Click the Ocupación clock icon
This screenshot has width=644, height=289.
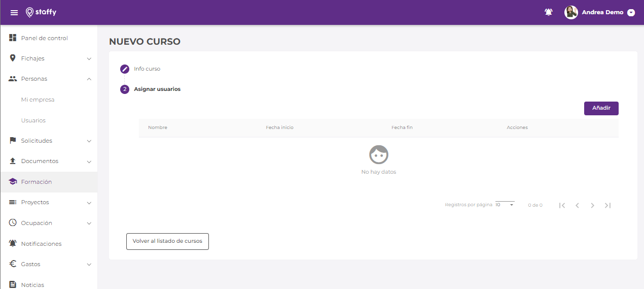click(x=13, y=223)
